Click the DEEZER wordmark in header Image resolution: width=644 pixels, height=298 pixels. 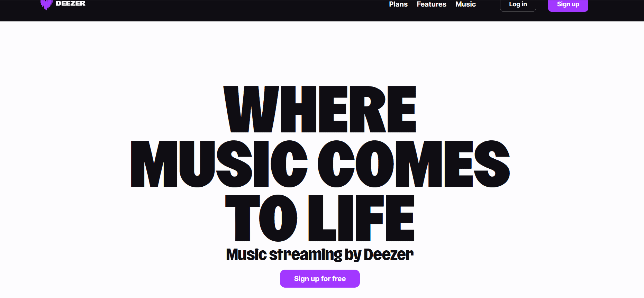coord(71,3)
